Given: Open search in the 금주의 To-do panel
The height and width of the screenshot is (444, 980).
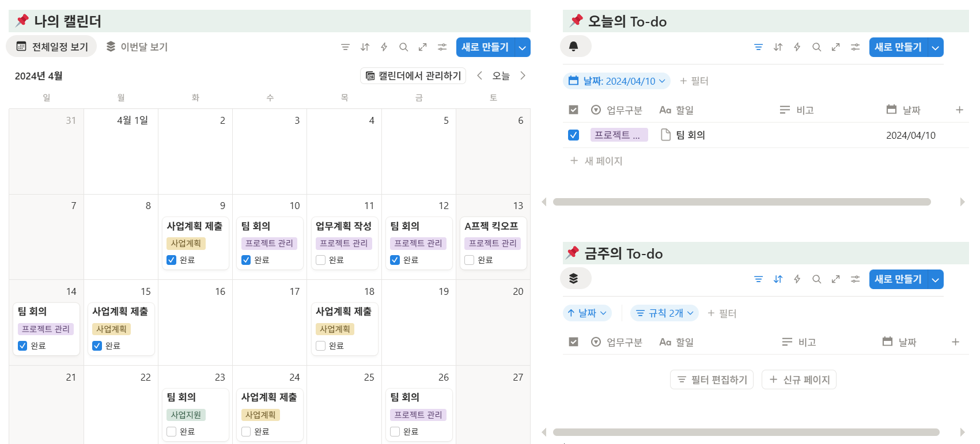Looking at the screenshot, I should [816, 279].
